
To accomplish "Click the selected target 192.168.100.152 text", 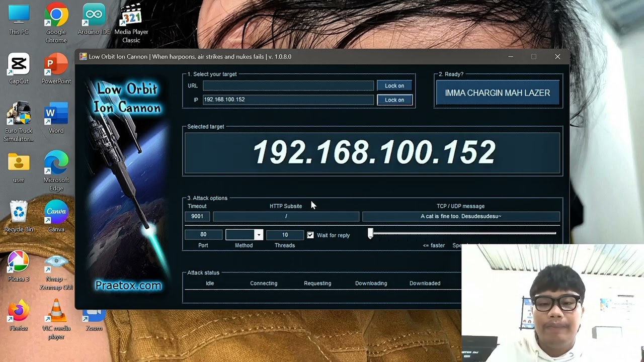I will pyautogui.click(x=374, y=152).
